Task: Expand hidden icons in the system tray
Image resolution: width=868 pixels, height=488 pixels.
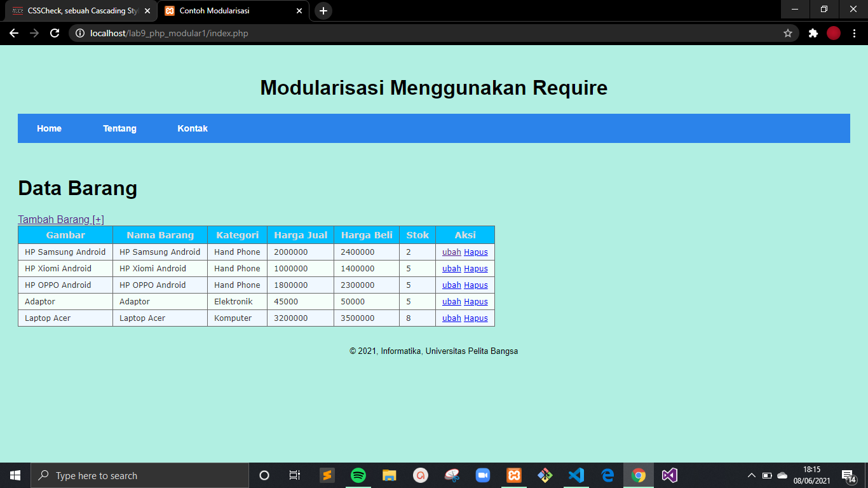Action: point(750,475)
